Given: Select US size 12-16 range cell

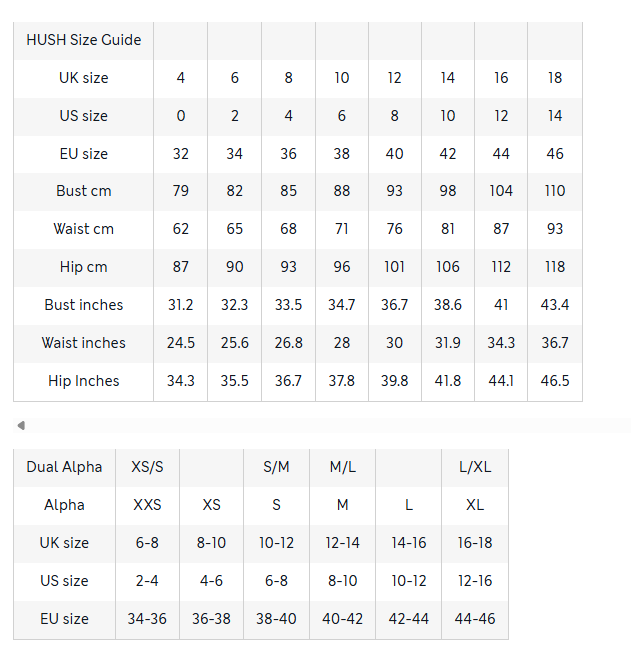Looking at the screenshot, I should click(475, 581).
